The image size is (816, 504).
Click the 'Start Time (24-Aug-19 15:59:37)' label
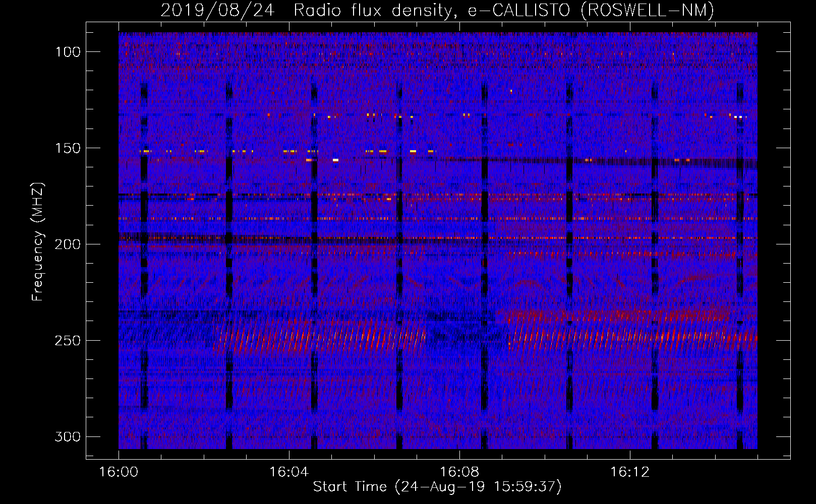point(437,487)
